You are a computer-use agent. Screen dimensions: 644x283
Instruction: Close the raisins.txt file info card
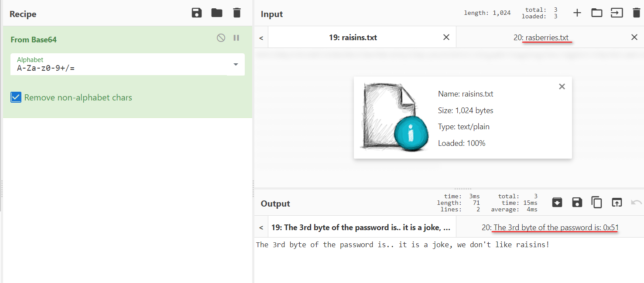tap(562, 86)
